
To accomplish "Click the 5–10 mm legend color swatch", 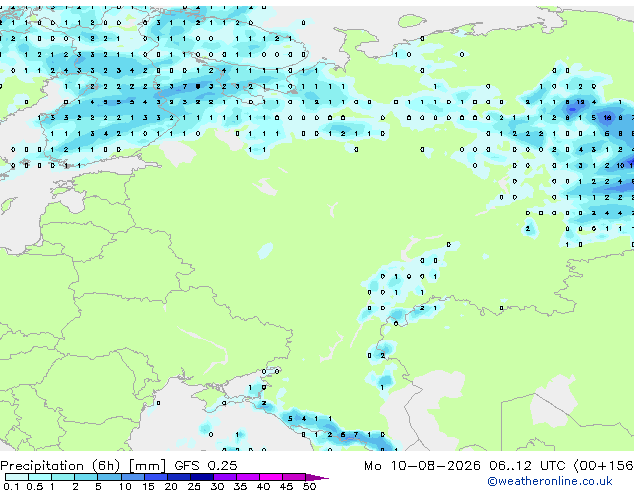I will click(x=109, y=477).
